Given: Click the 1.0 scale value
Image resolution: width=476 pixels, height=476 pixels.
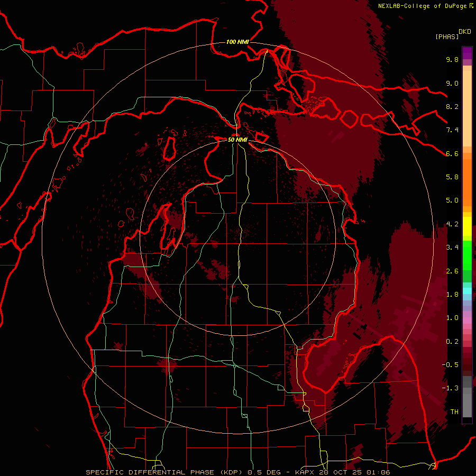Looking at the screenshot, I should [452, 318].
